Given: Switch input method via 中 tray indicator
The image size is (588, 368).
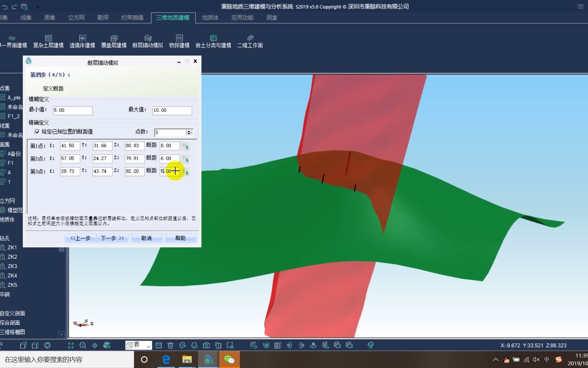Looking at the screenshot, I should pos(547,359).
